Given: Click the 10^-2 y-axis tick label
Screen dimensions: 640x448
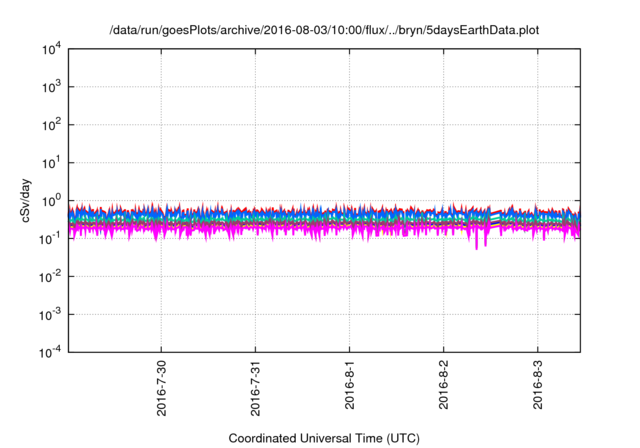Looking at the screenshot, I should pyautogui.click(x=51, y=277).
